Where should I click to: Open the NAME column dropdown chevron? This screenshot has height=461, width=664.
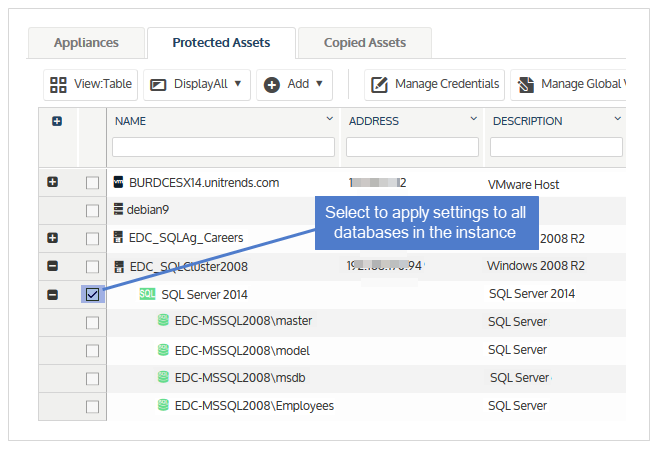(329, 119)
